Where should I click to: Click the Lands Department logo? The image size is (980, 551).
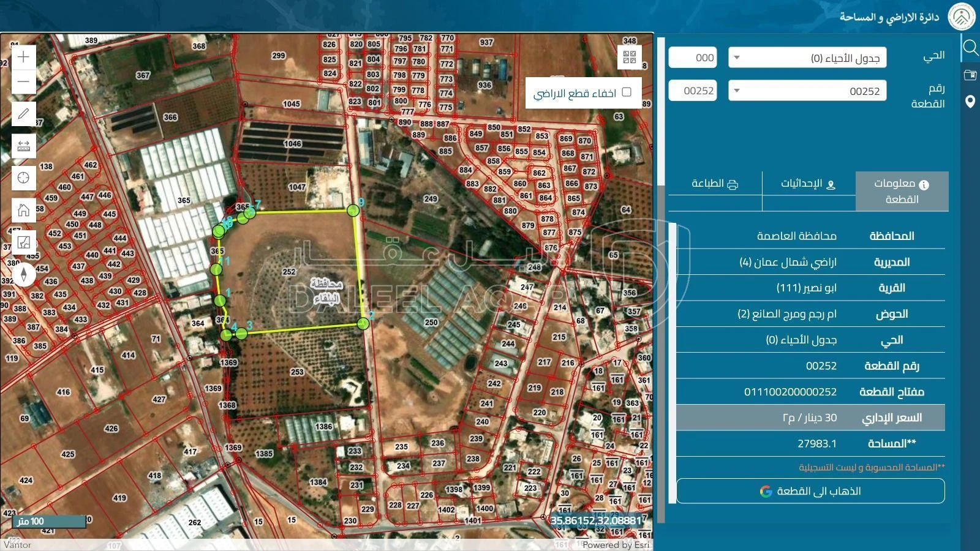961,17
